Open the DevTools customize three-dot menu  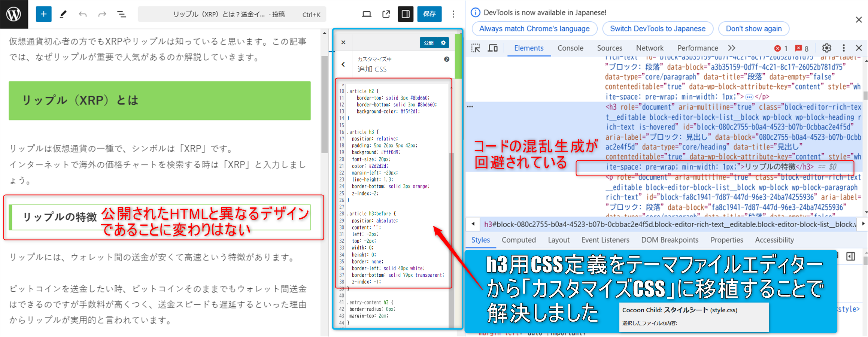click(x=844, y=48)
